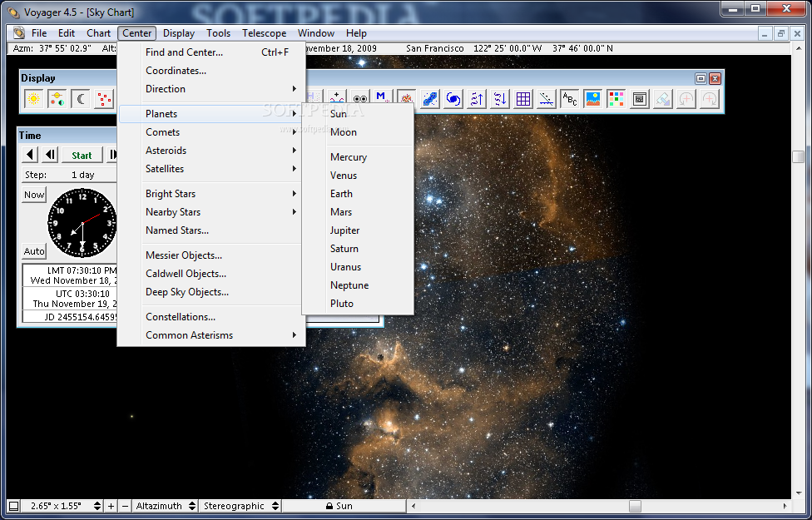Open the Stereographic projection dropdown
Screen dimensions: 812x520
[240, 506]
